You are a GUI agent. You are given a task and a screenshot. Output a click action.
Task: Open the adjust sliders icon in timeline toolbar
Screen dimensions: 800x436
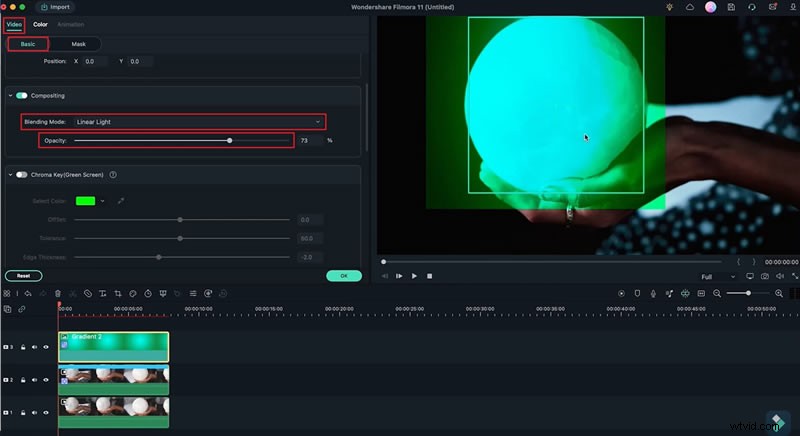tap(193, 294)
